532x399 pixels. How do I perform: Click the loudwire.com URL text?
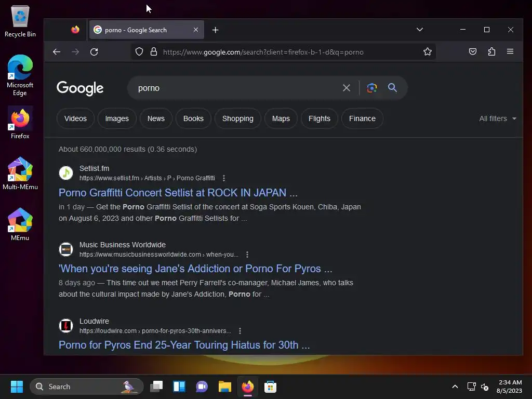pyautogui.click(x=155, y=331)
